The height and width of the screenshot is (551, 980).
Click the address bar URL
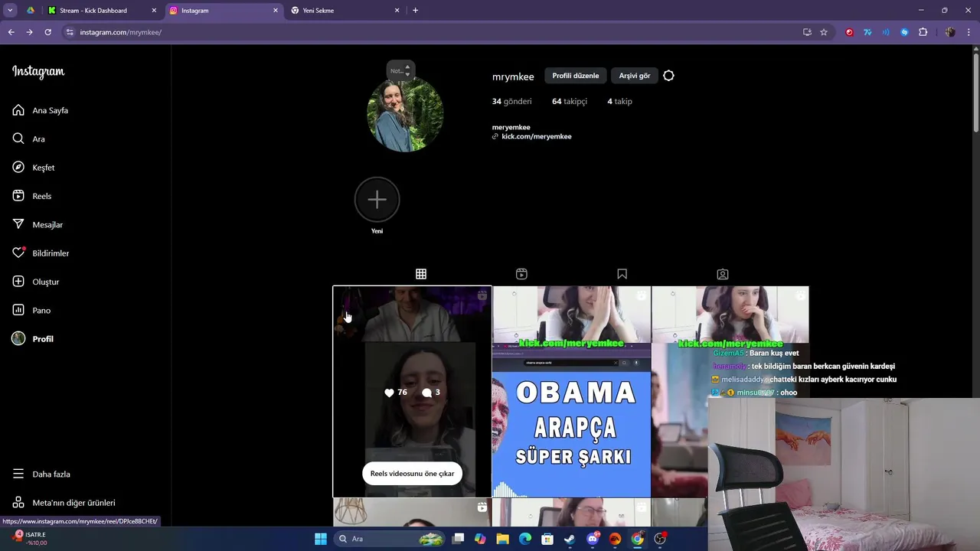coord(121,32)
